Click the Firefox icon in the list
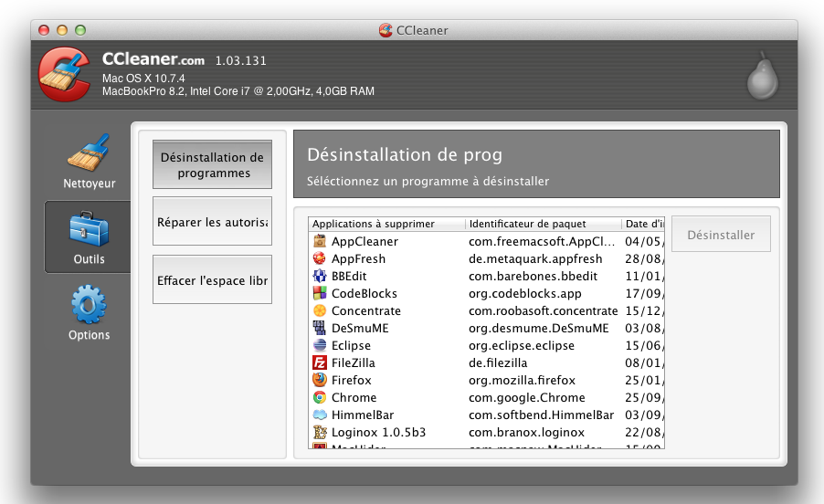 [320, 381]
